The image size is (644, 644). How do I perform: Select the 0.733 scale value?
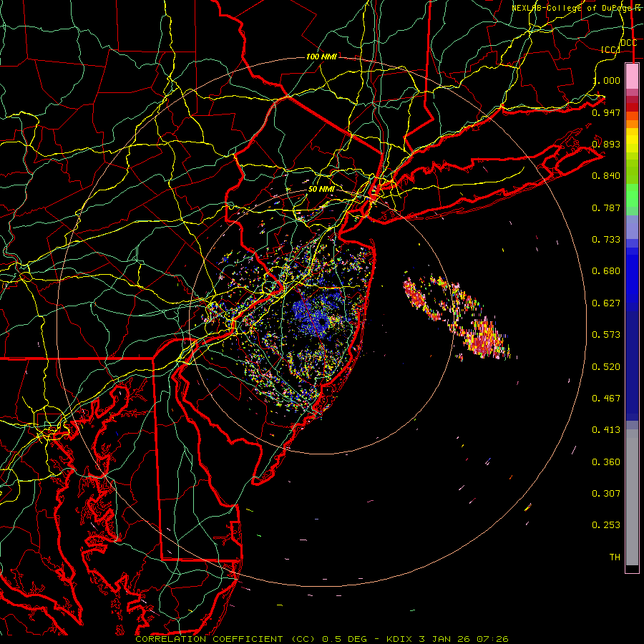[x=606, y=239]
